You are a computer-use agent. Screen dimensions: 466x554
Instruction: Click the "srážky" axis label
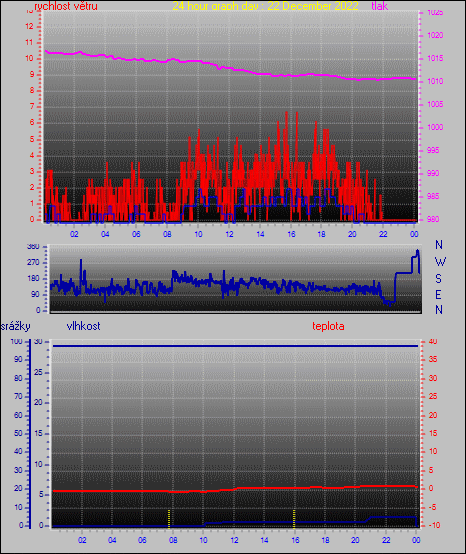[15, 326]
